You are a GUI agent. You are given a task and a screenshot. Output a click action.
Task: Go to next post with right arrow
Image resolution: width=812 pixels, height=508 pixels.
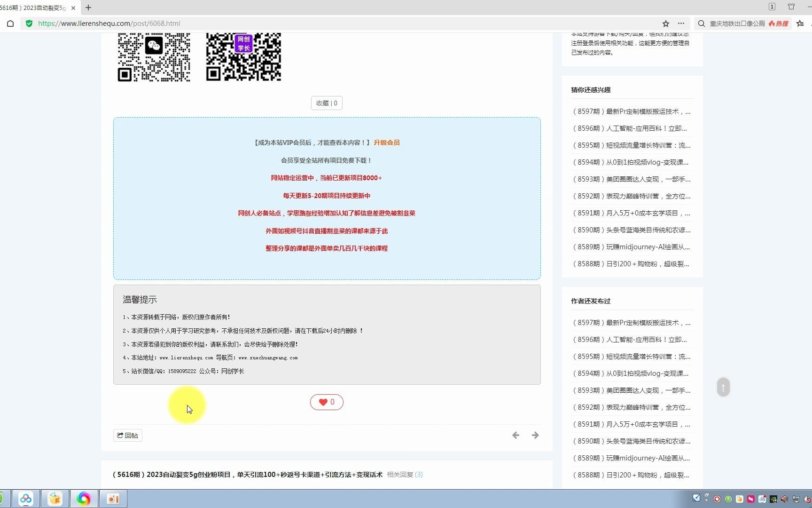535,435
